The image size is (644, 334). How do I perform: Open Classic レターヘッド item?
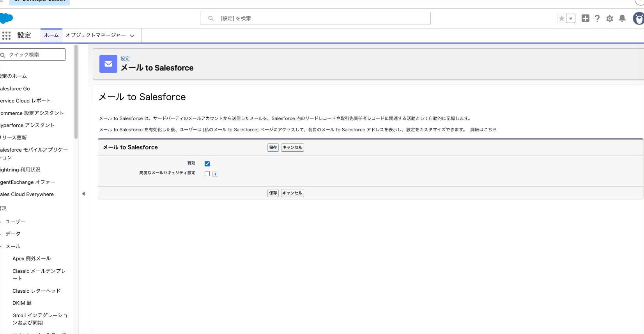37,291
